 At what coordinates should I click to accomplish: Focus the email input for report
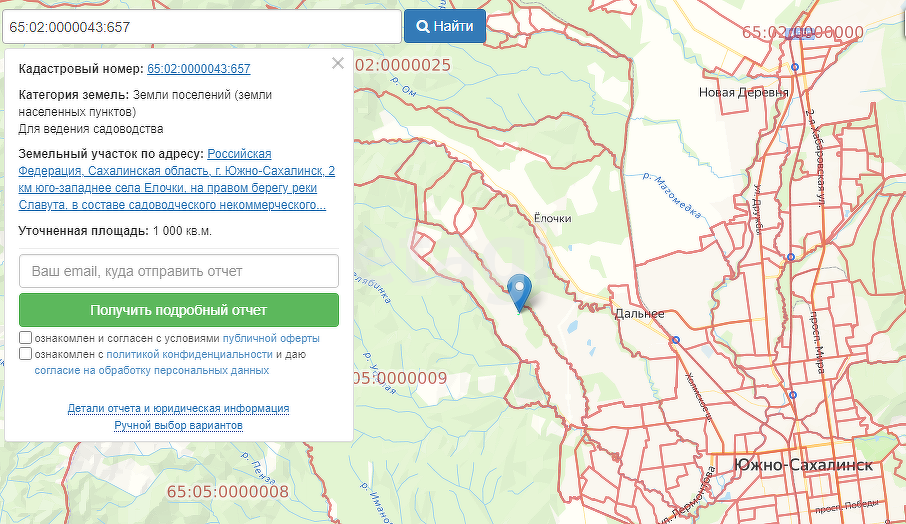coord(179,271)
